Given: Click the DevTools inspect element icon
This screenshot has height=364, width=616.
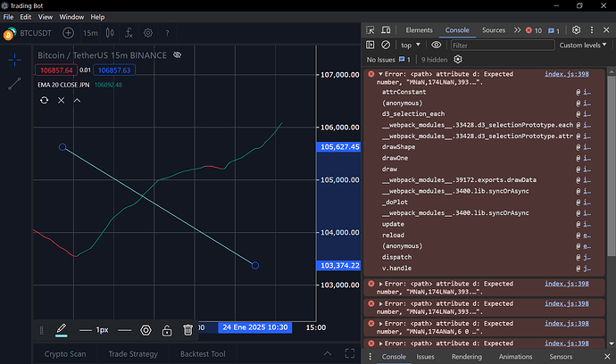Looking at the screenshot, I should coord(370,30).
